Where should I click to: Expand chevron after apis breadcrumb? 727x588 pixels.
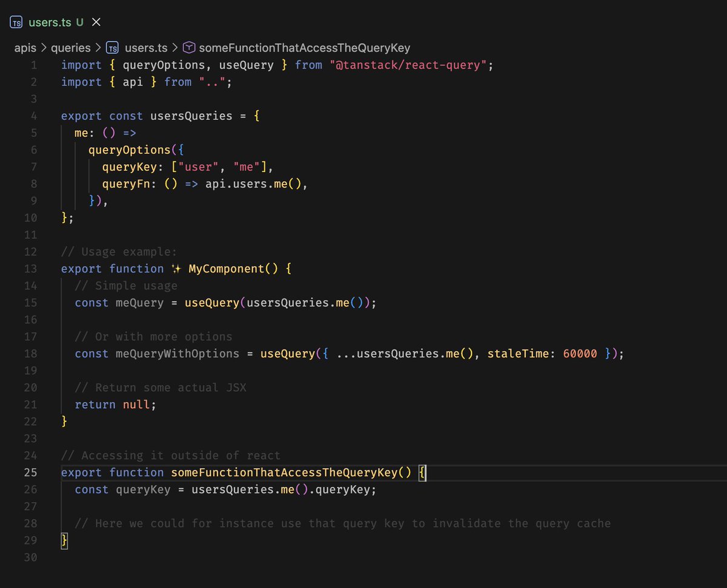(44, 47)
